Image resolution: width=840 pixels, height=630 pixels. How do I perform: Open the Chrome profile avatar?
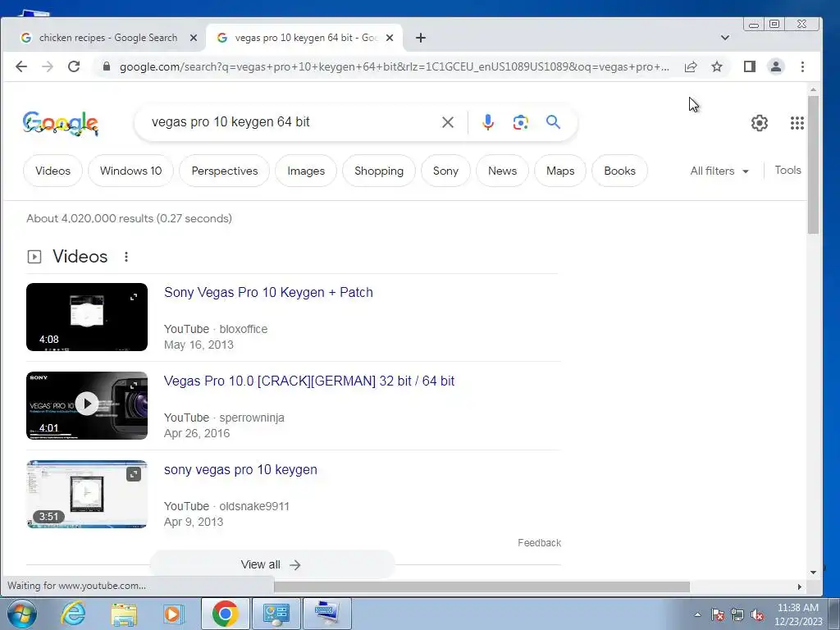[776, 66]
